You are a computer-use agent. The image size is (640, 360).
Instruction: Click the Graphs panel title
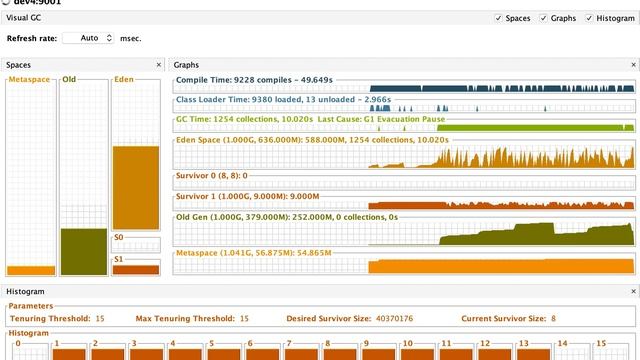[186, 65]
